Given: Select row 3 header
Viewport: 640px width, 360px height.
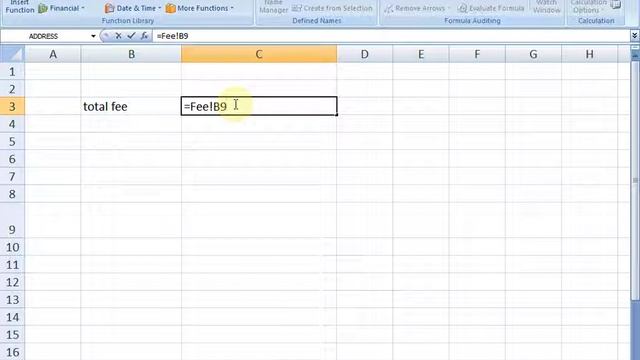Looking at the screenshot, I should click(12, 107).
